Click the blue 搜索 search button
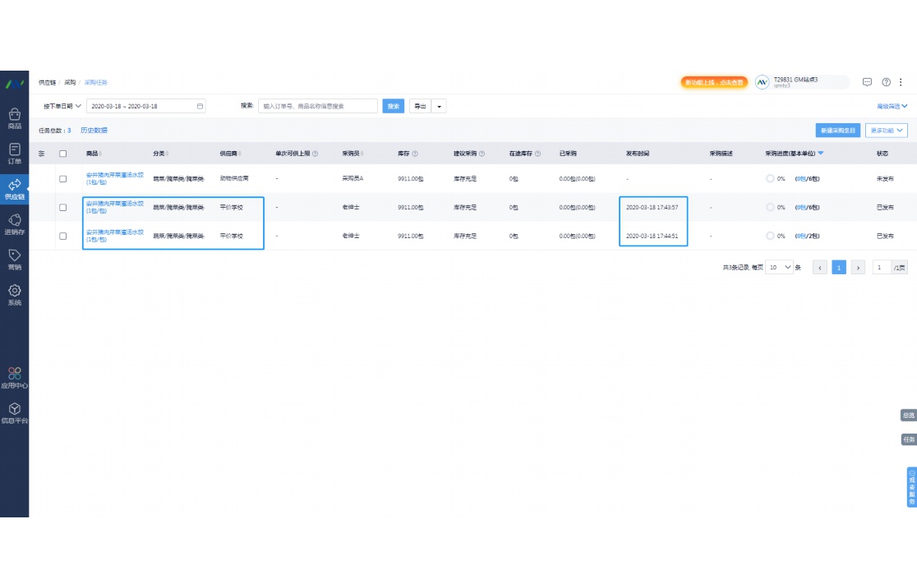917x588 pixels. [x=394, y=106]
